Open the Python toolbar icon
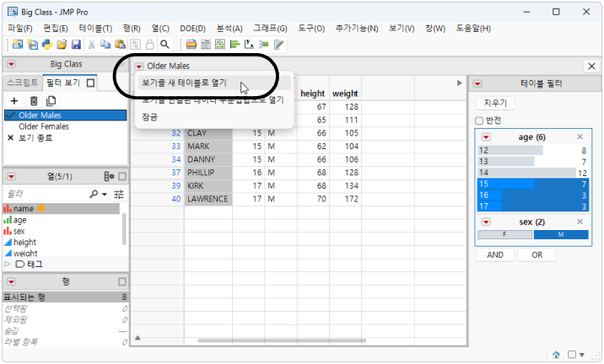Viewport: 604px width, 364px height. pos(47,45)
